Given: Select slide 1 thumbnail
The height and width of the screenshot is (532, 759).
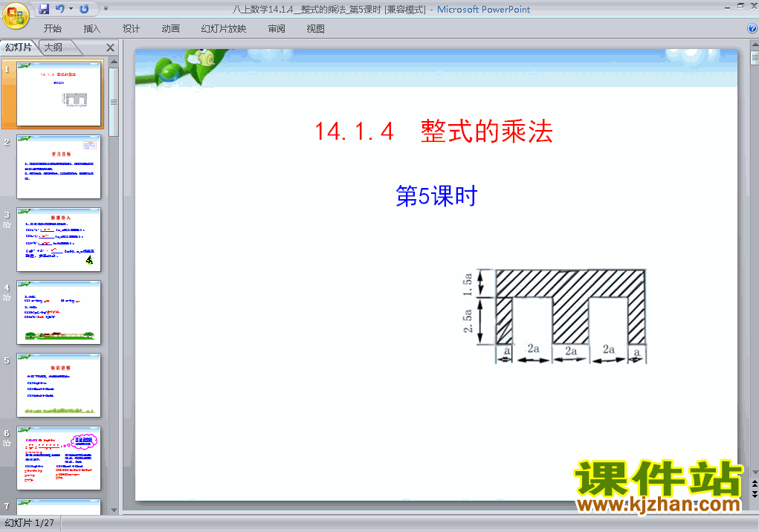Looking at the screenshot, I should pos(59,94).
